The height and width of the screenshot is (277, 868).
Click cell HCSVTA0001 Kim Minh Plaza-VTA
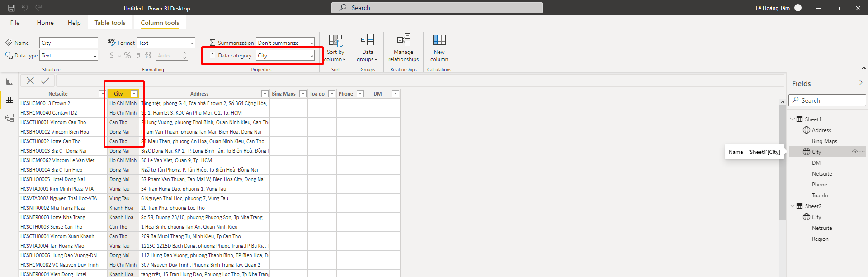click(63, 189)
